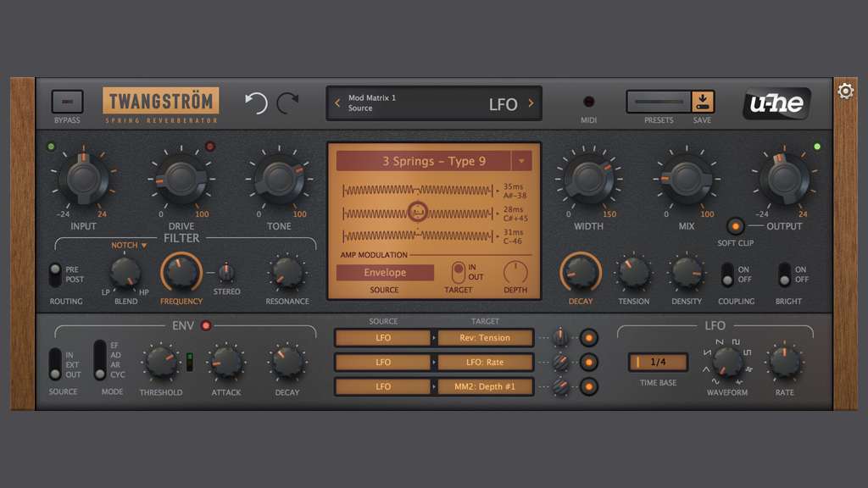Select the Rev: Tension modulation target

coord(485,338)
